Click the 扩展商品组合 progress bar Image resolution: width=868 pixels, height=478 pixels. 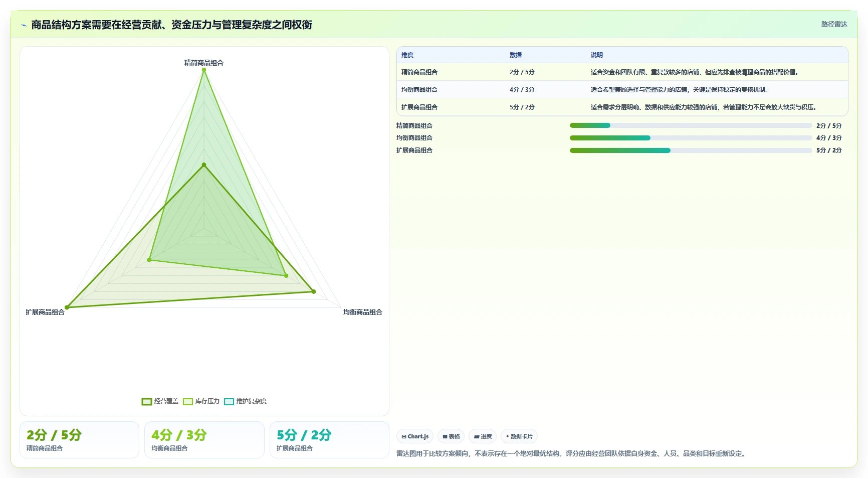pyautogui.click(x=691, y=150)
